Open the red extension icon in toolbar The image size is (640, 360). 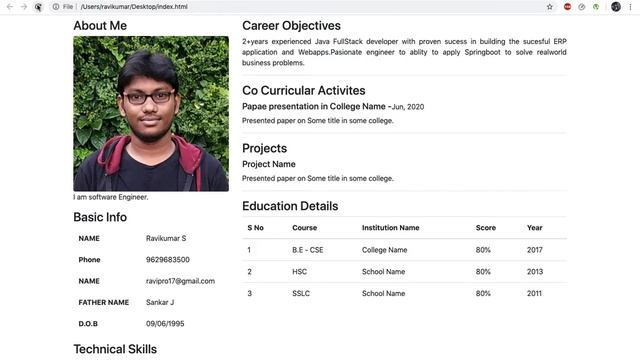pos(567,7)
